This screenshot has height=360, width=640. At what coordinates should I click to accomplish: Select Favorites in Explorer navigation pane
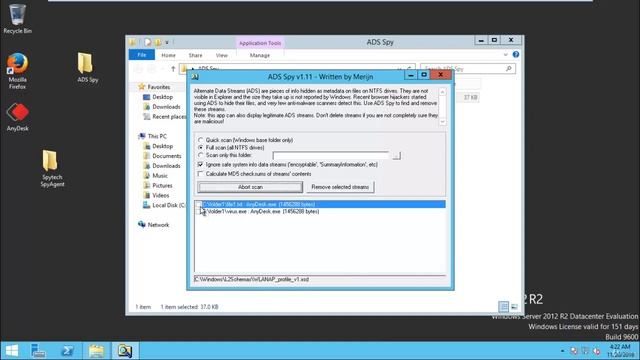pyautogui.click(x=159, y=87)
